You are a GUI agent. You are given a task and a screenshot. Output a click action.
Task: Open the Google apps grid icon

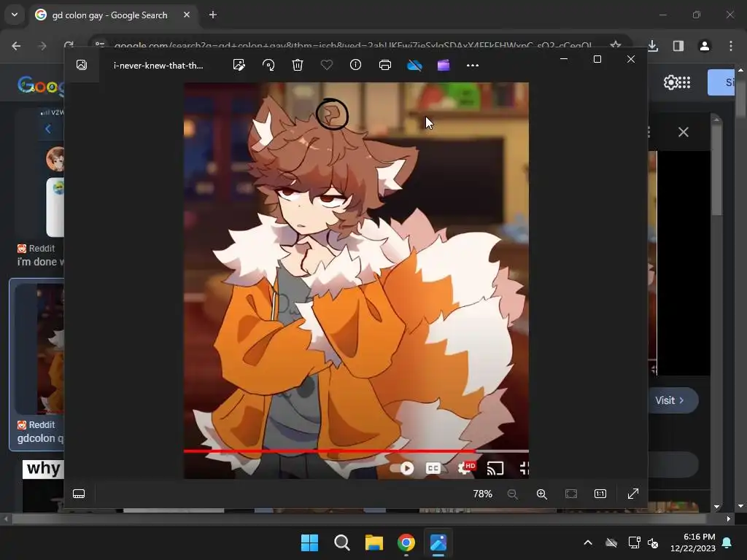[x=684, y=82]
